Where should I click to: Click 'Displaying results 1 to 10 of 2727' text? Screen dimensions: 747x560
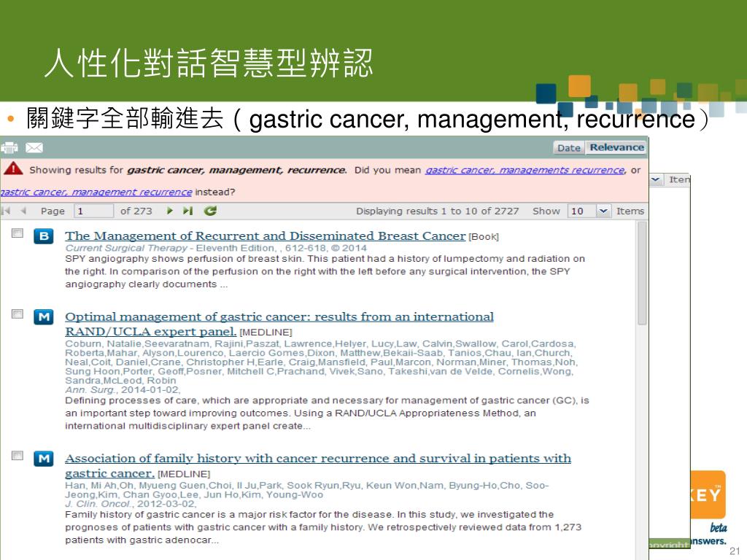point(438,211)
